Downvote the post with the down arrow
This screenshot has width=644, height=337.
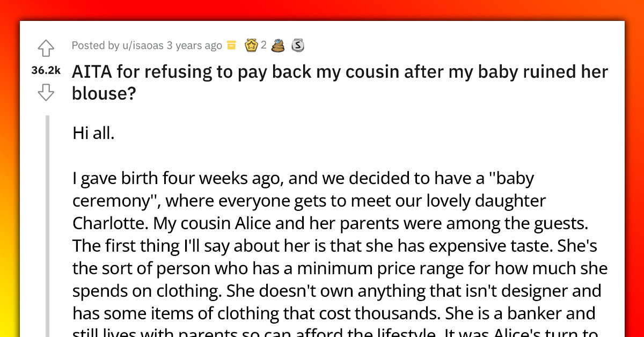[x=46, y=93]
